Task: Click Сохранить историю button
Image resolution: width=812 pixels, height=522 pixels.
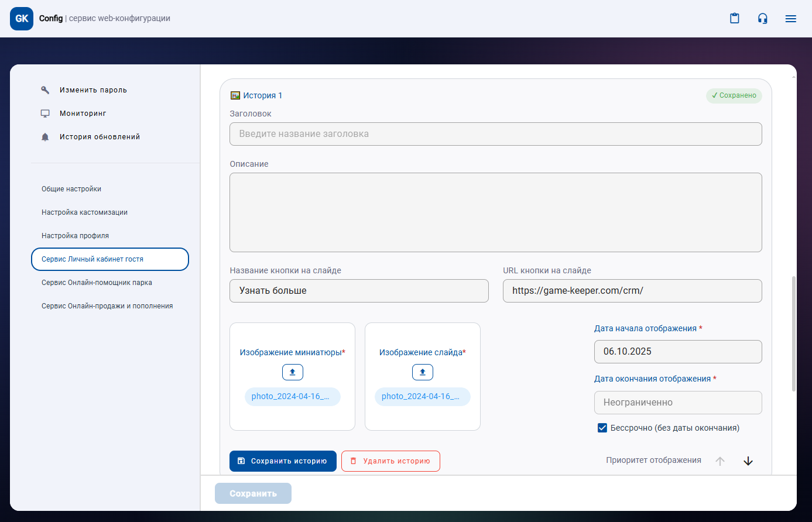Action: pyautogui.click(x=283, y=461)
